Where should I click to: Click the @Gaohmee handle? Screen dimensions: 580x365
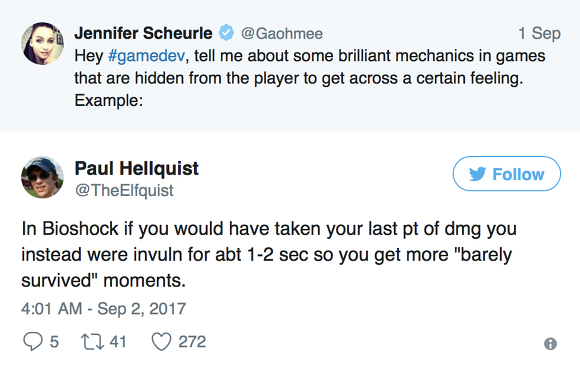(282, 34)
